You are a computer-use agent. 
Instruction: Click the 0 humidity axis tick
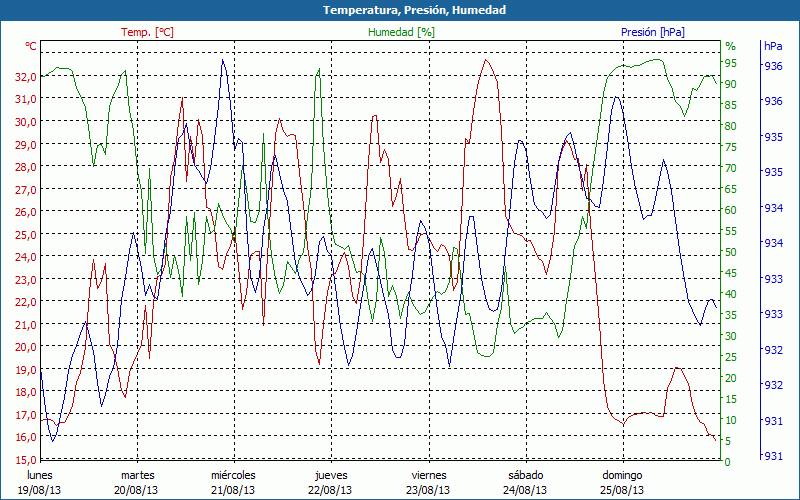click(728, 462)
